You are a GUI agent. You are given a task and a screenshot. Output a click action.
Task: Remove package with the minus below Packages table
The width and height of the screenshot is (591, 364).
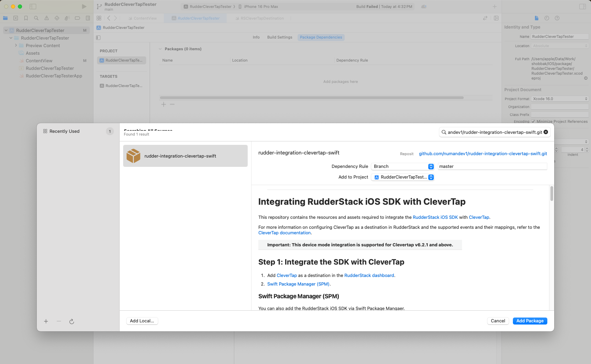coord(172,104)
